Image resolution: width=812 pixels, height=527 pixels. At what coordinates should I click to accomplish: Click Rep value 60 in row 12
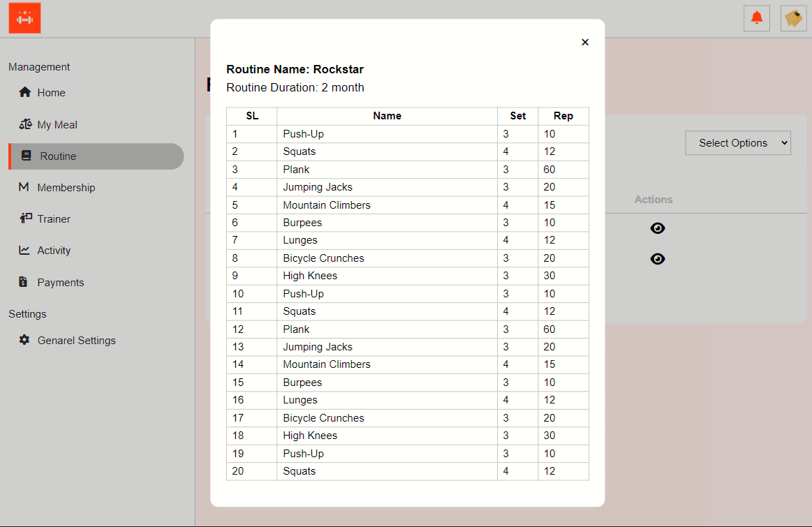pyautogui.click(x=549, y=329)
